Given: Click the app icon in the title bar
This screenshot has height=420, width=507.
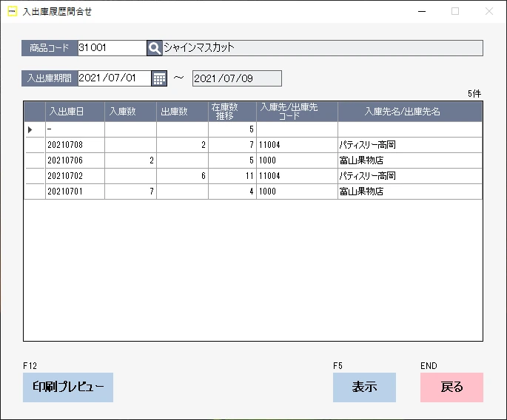Looking at the screenshot, I should 12,12.
